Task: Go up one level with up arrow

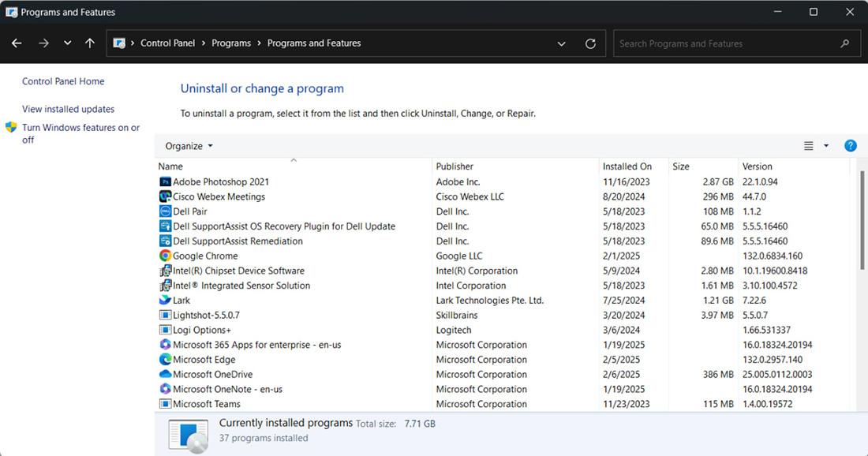Action: point(90,43)
